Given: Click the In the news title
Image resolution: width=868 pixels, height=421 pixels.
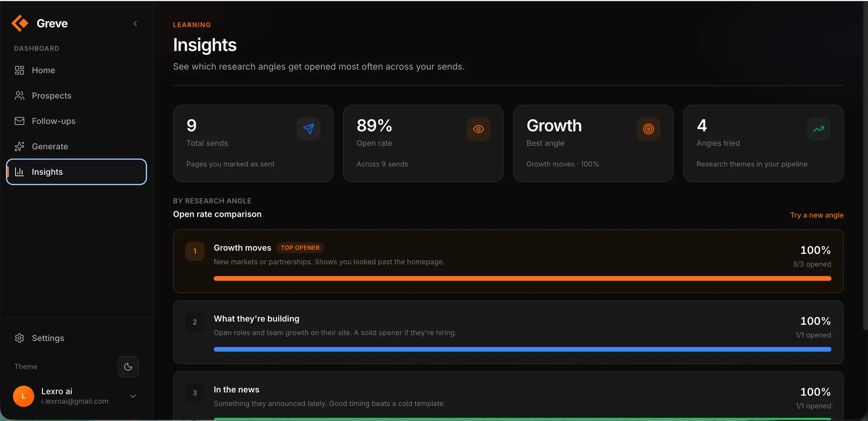Looking at the screenshot, I should point(236,390).
